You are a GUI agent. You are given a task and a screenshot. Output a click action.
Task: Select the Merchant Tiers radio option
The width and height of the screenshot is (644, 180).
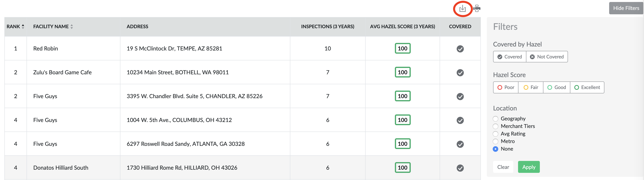pos(495,126)
